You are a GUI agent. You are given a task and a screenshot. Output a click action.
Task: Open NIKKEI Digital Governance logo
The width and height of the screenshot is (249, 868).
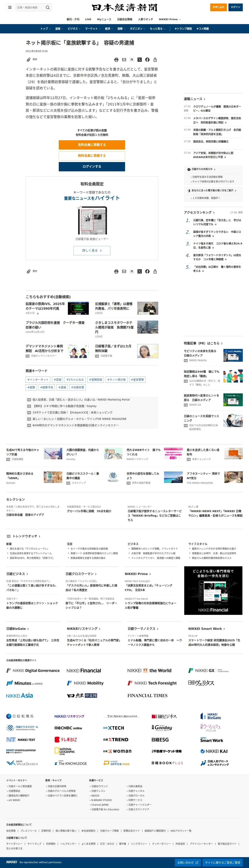point(33,671)
